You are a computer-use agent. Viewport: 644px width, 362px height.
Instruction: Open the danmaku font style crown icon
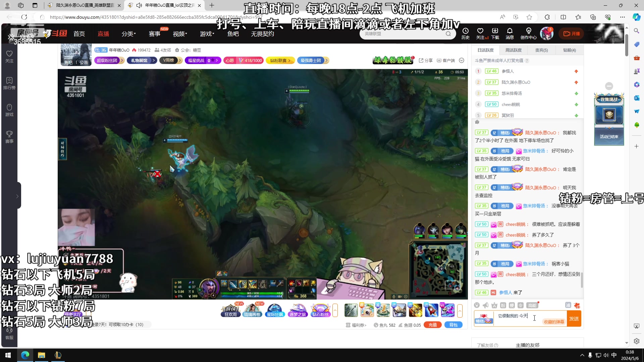pyautogui.click(x=494, y=305)
